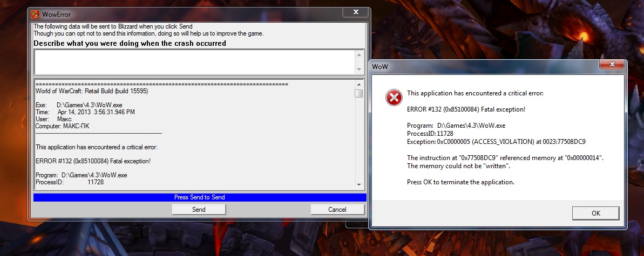Click the blue 'Press Send to Send' bar
Screen dimensions: 644x256
[x=200, y=197]
